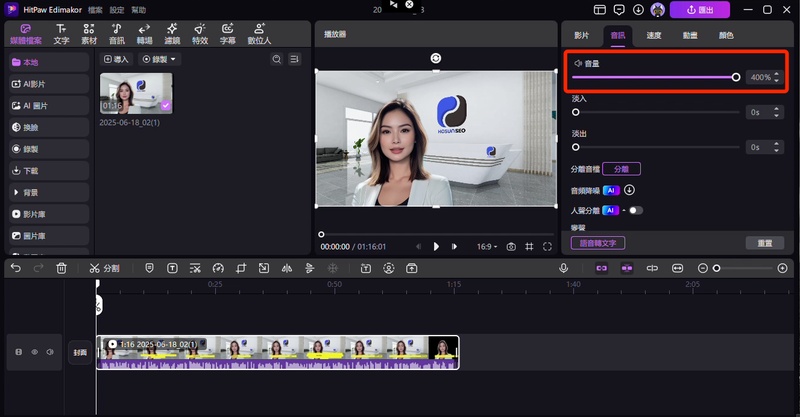Click the 音量 volume slider handle
The width and height of the screenshot is (800, 417).
pos(736,77)
